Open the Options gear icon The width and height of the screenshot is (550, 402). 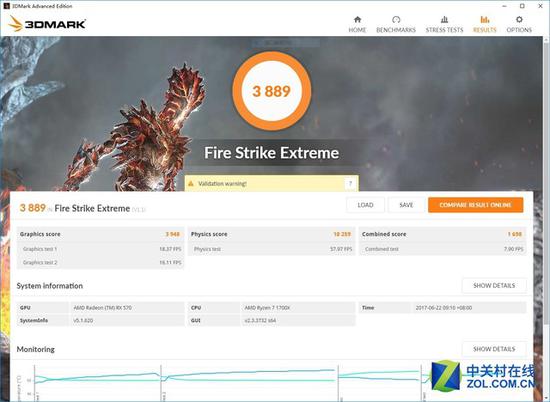[x=519, y=20]
